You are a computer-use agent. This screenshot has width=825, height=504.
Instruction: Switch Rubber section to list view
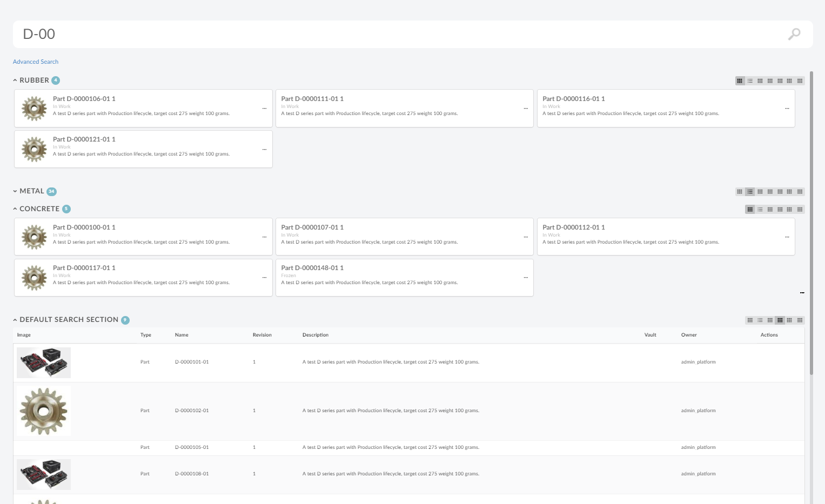(x=750, y=81)
